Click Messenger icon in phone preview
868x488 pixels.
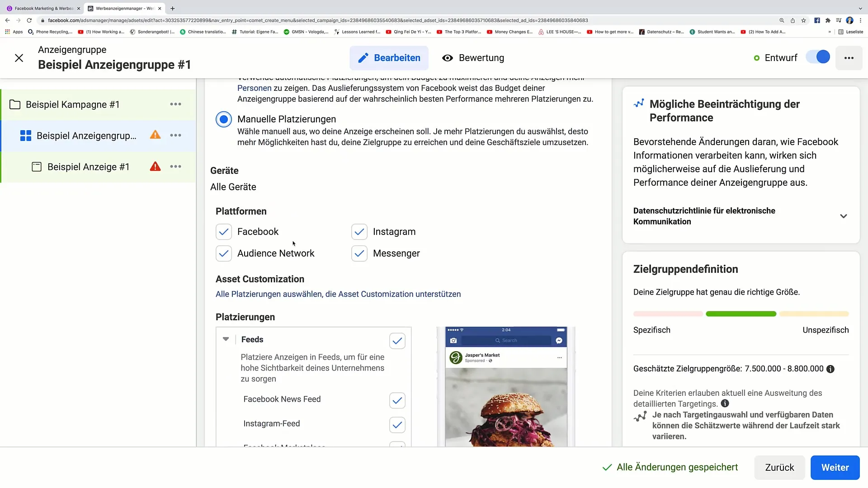pyautogui.click(x=559, y=341)
